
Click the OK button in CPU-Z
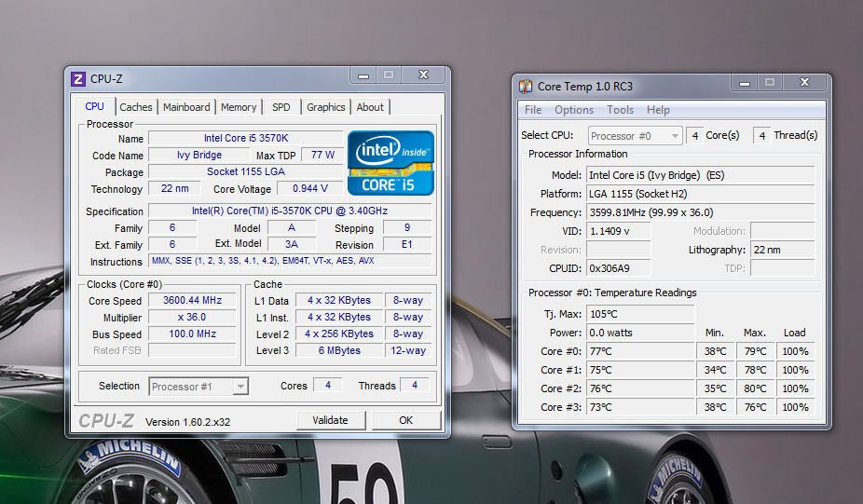click(x=405, y=420)
